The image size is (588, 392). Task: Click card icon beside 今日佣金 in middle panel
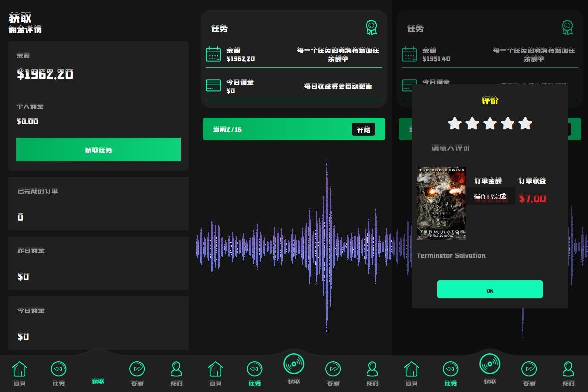click(214, 86)
